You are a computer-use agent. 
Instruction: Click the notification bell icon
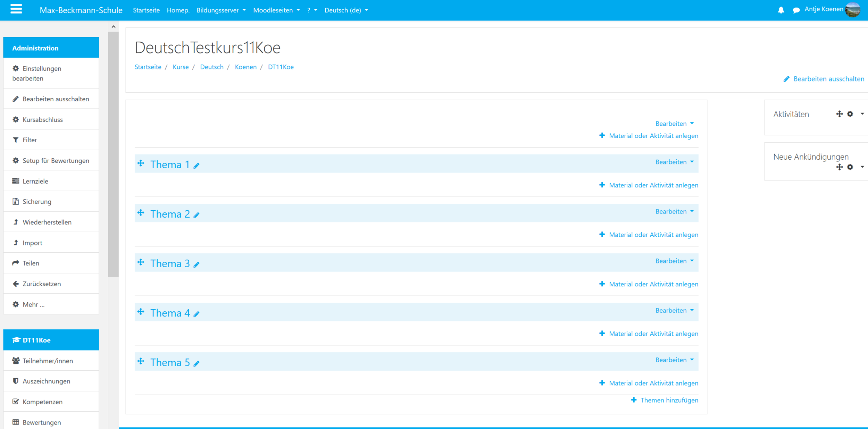[x=781, y=10]
